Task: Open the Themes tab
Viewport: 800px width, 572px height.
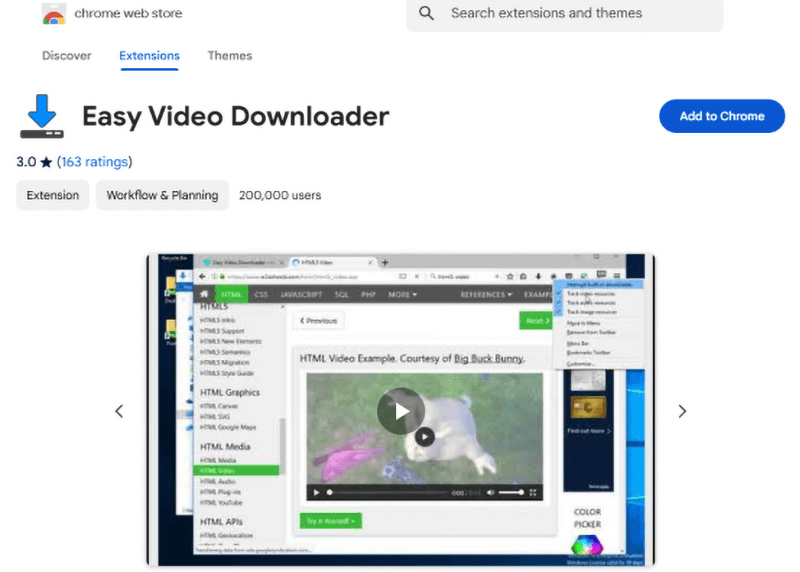Action: pyautogui.click(x=230, y=56)
